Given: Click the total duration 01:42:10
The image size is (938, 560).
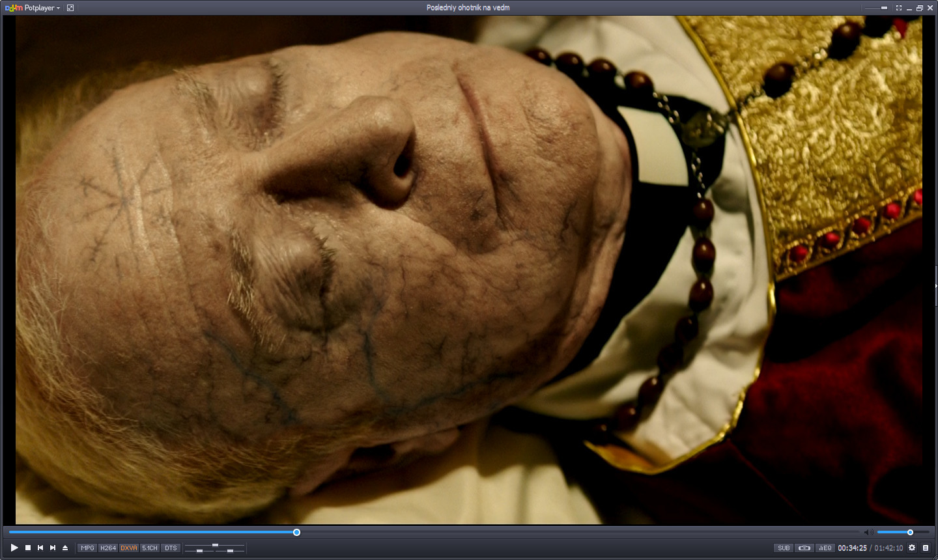Looking at the screenshot, I should tap(888, 548).
